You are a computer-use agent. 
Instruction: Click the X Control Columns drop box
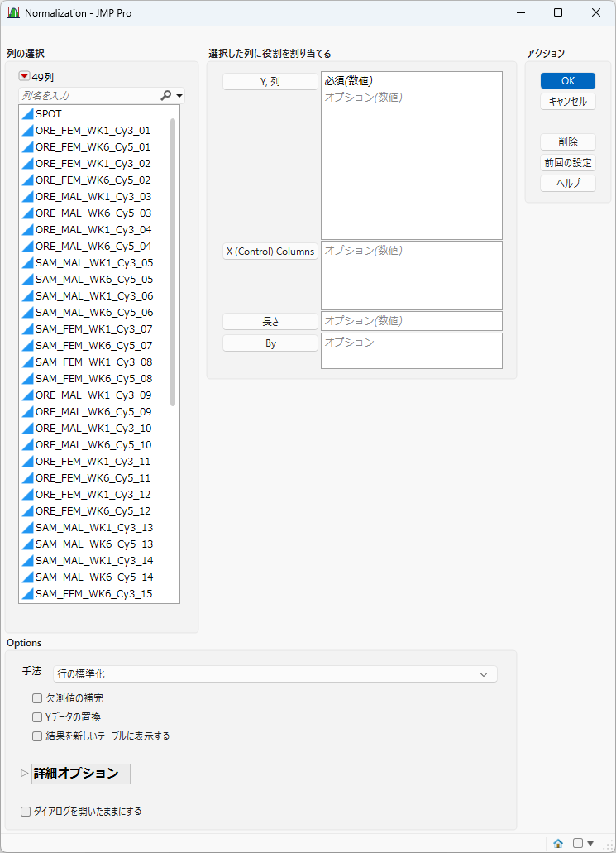pyautogui.click(x=412, y=276)
